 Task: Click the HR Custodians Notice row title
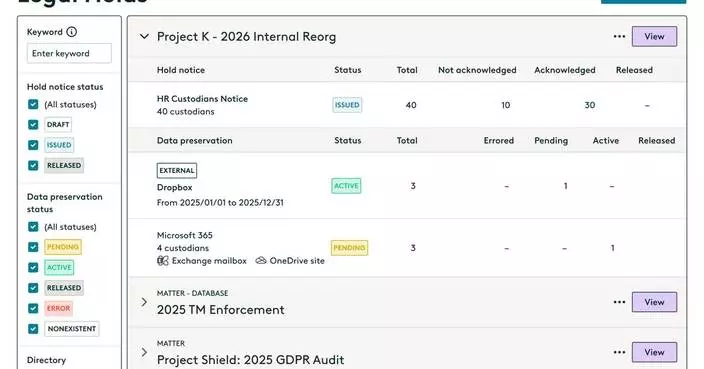(x=202, y=99)
